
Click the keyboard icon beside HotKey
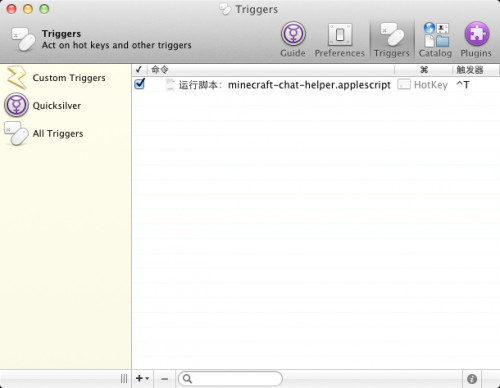tap(404, 85)
